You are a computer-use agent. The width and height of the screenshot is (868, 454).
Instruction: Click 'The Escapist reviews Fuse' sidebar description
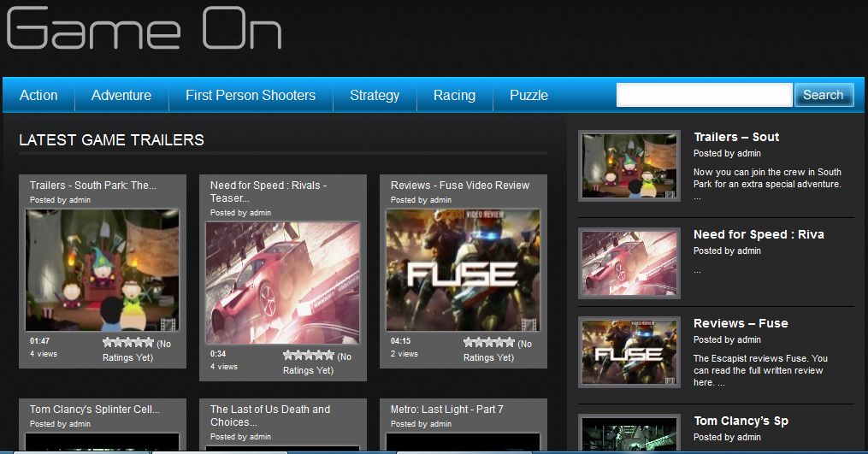pos(760,370)
